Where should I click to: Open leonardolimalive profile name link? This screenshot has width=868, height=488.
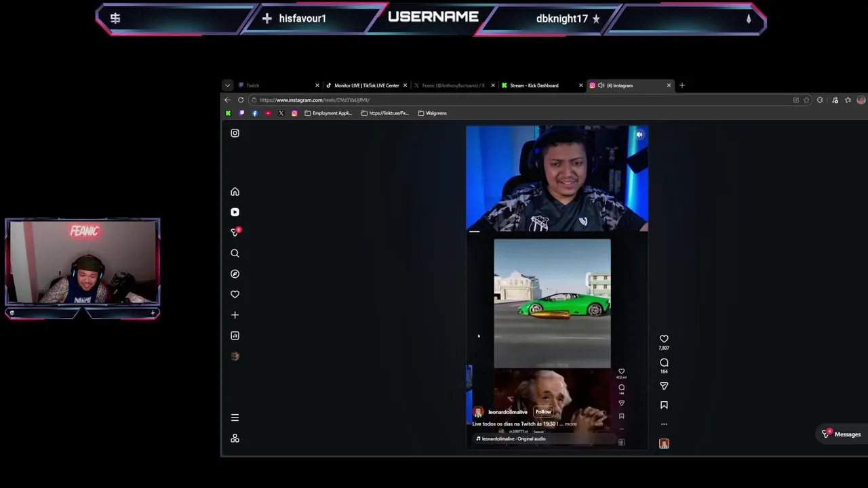point(507,412)
